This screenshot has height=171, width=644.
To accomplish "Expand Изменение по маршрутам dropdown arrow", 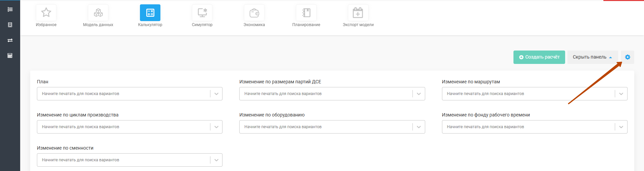I will [x=621, y=94].
